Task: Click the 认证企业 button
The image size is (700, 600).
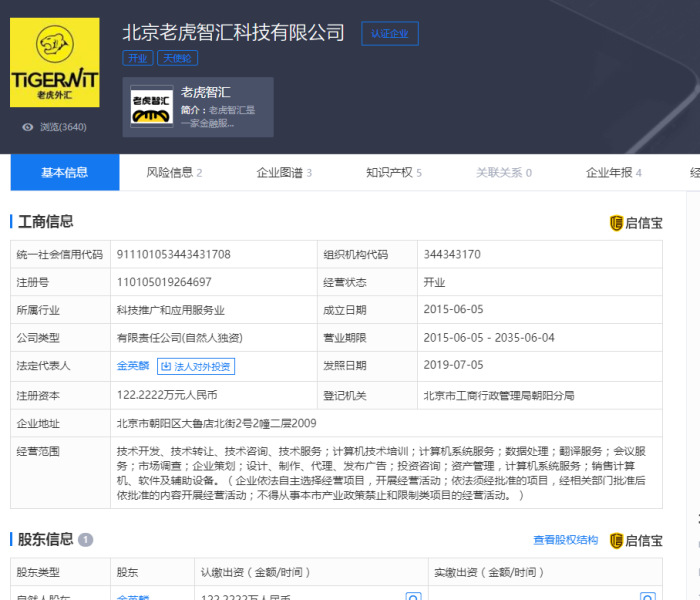Action: (x=389, y=33)
